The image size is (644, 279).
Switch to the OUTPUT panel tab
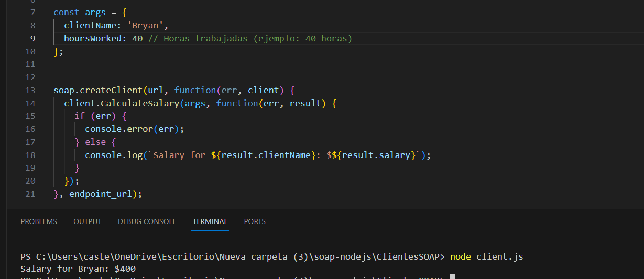[88, 221]
